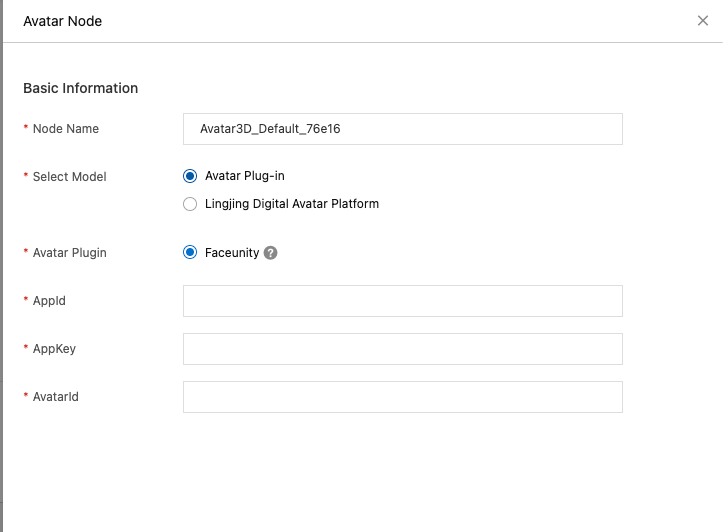This screenshot has width=723, height=532.
Task: Focus the AppId input field
Action: point(402,301)
